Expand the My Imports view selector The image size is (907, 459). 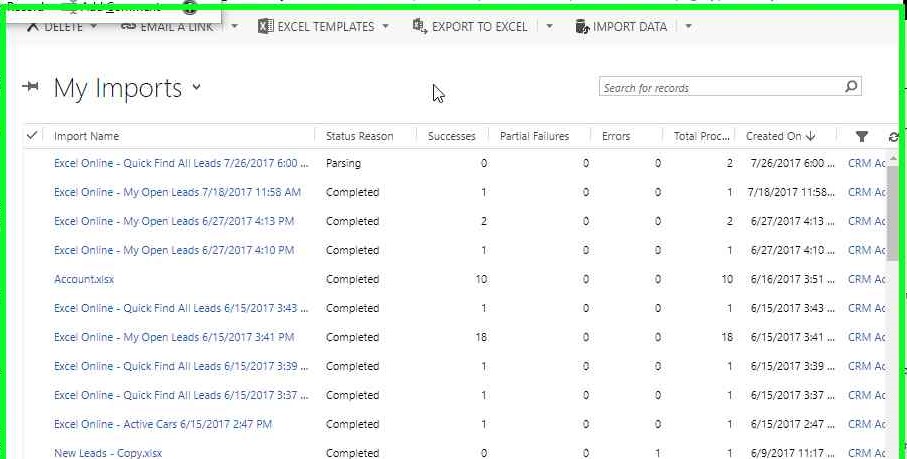tap(197, 87)
